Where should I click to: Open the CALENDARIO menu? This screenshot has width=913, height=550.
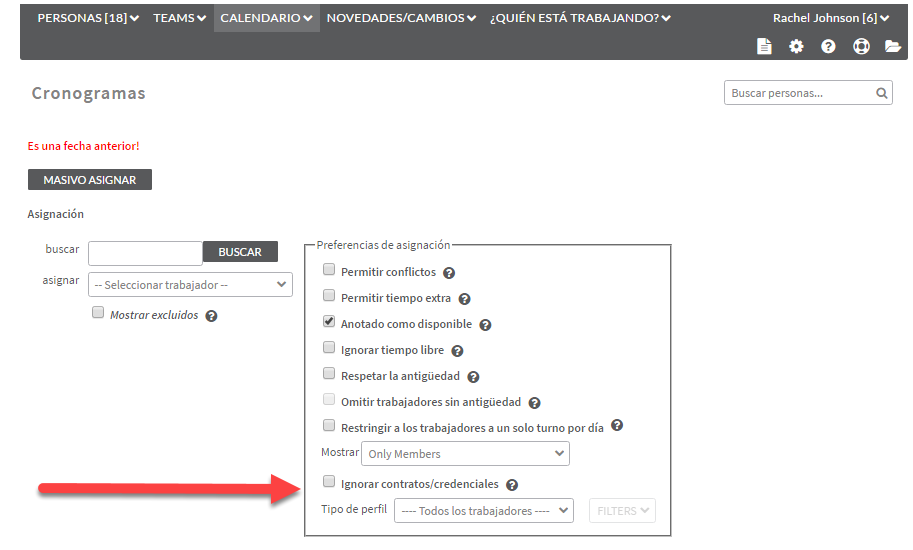click(267, 18)
